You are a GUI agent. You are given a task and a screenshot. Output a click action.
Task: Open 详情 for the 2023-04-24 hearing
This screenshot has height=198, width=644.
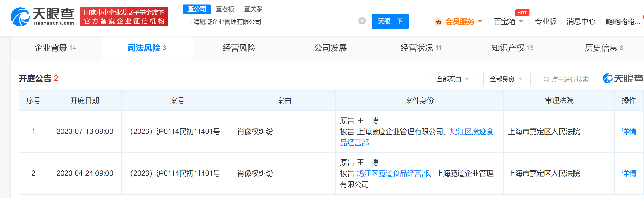coord(629,173)
